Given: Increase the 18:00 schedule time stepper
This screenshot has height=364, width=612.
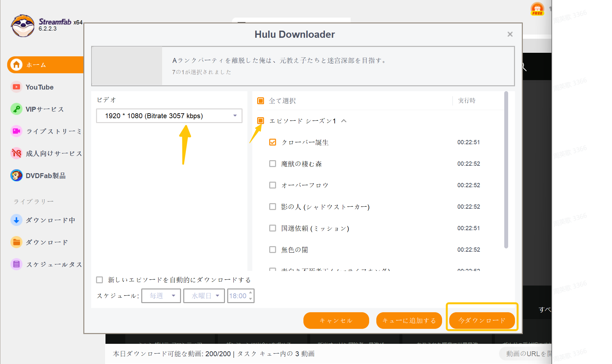Looking at the screenshot, I should point(250,293).
